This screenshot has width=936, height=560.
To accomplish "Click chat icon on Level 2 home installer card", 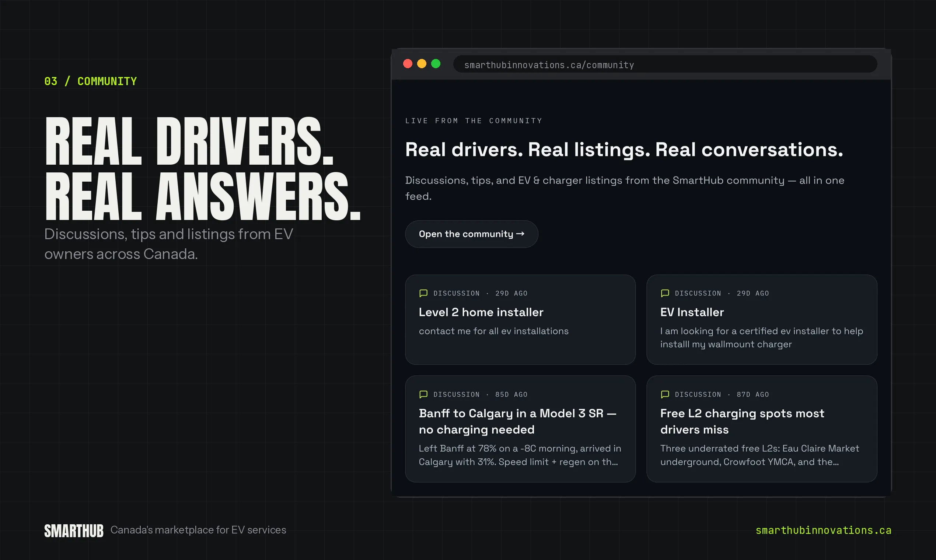I will coord(423,293).
